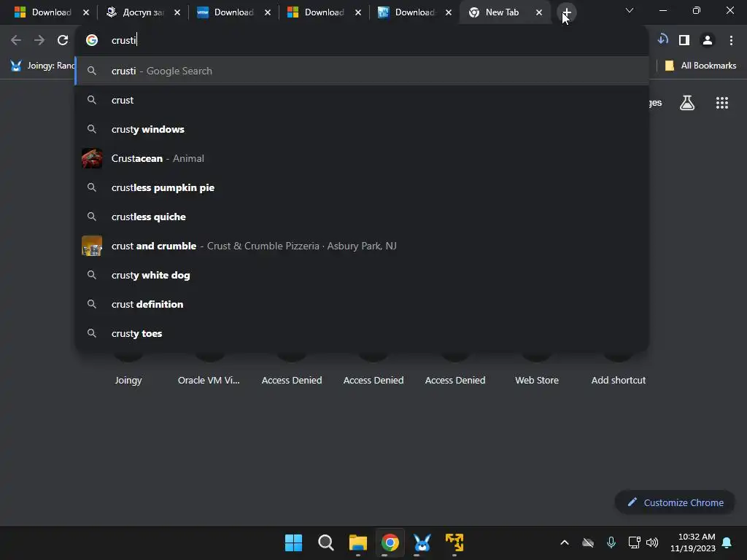Open the yellow VMware taskbar icon

coord(454,542)
